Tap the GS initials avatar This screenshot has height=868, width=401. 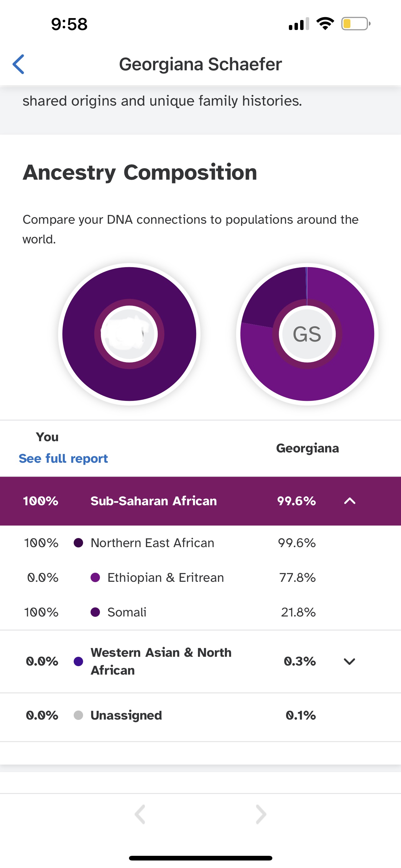307,334
